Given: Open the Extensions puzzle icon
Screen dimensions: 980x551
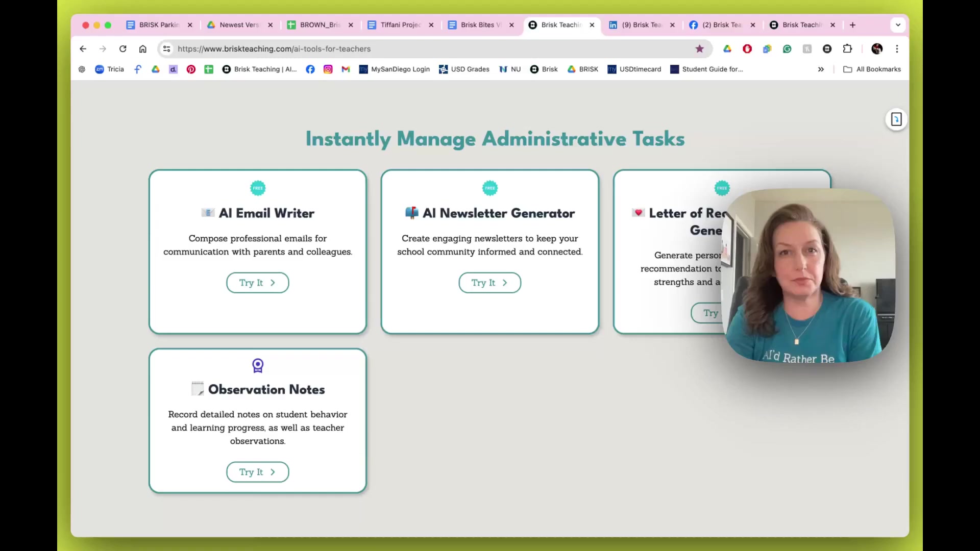Looking at the screenshot, I should 847,49.
